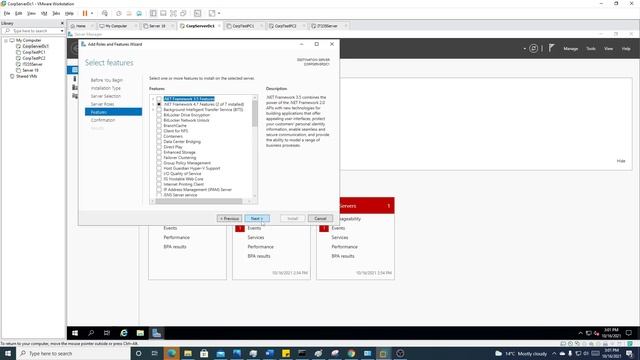This screenshot has width=640, height=360.
Task: Click Next button in wizard
Action: (x=257, y=218)
